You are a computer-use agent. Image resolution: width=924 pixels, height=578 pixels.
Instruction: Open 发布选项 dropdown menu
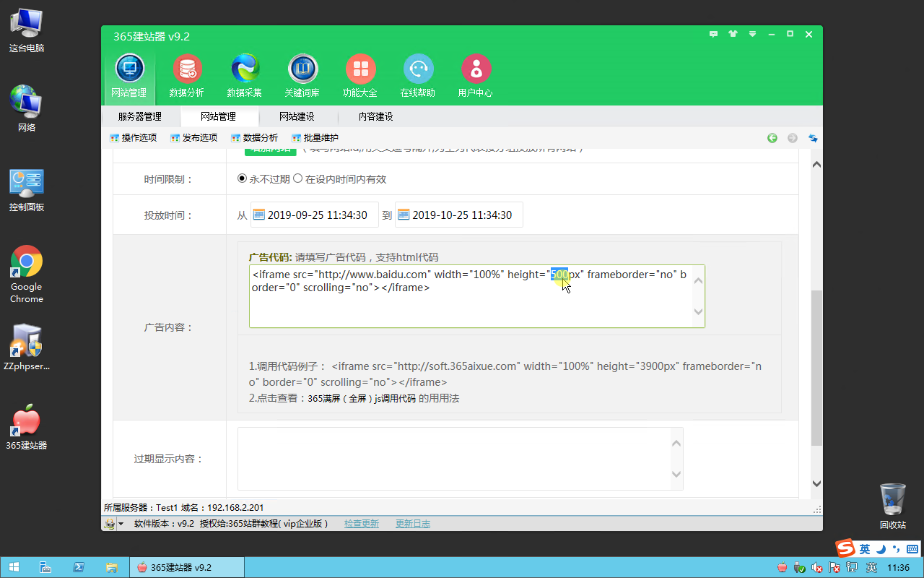click(193, 138)
